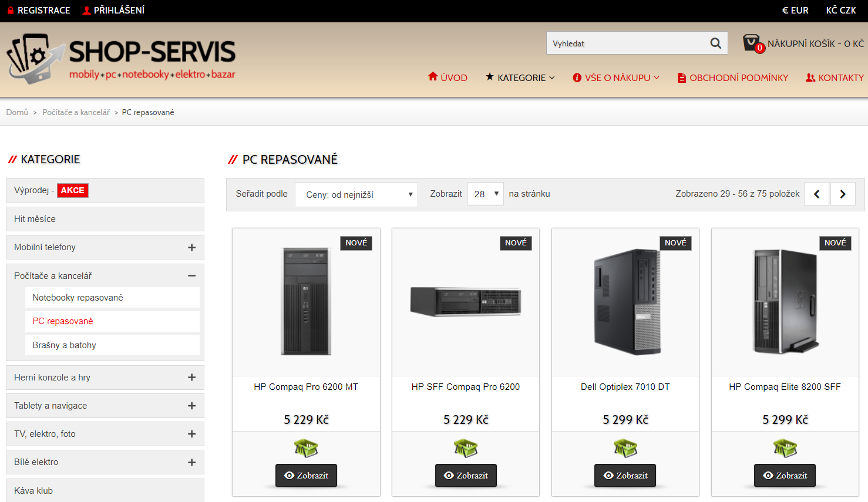Viewport: 868px width, 502px height.
Task: Go to ÚVOD home page
Action: pyautogui.click(x=448, y=78)
